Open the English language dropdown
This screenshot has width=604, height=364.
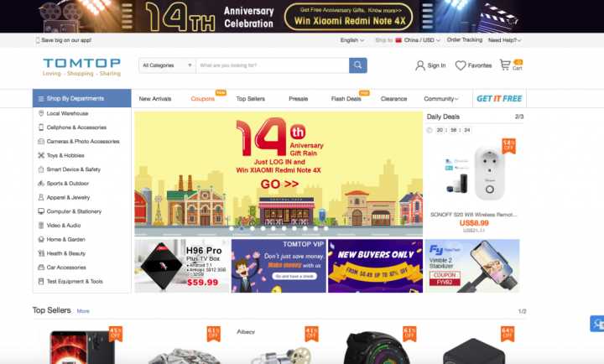tap(352, 40)
